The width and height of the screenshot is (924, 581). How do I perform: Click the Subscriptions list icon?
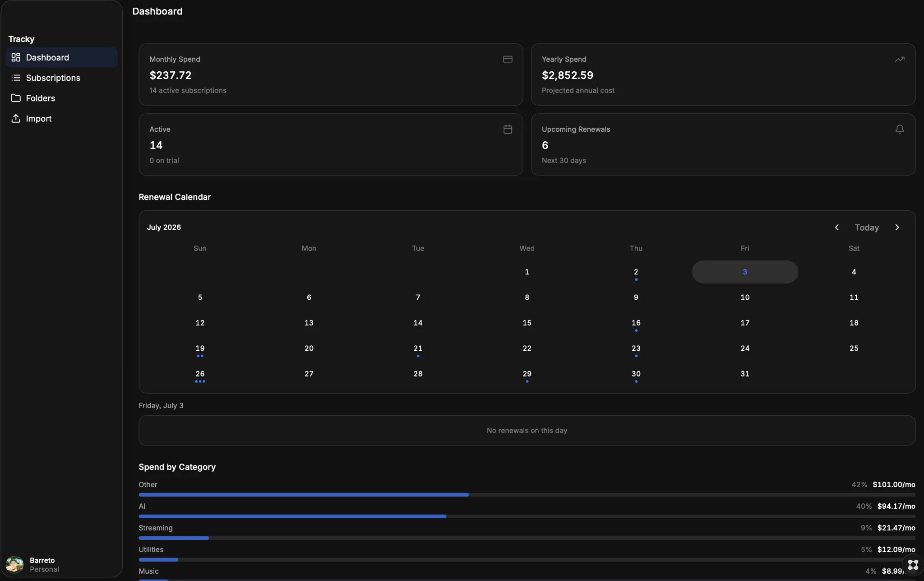16,78
